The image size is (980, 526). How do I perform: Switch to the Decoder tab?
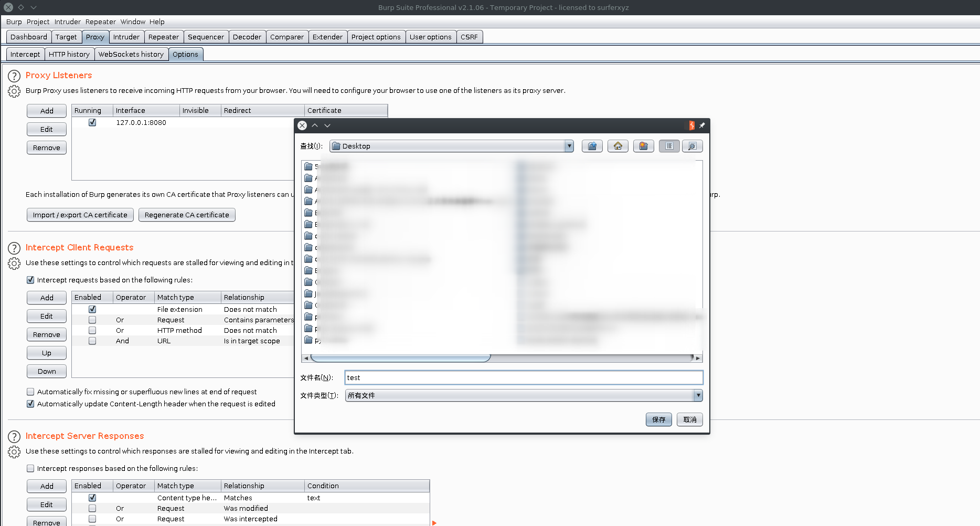click(247, 37)
